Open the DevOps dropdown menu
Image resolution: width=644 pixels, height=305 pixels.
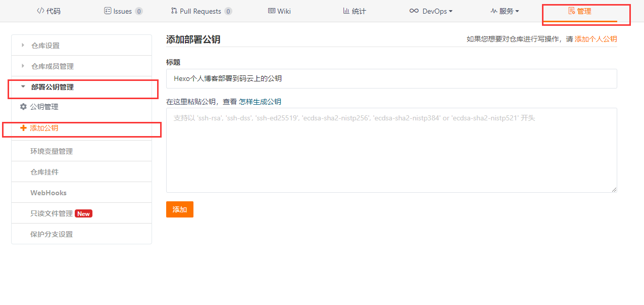coord(431,11)
